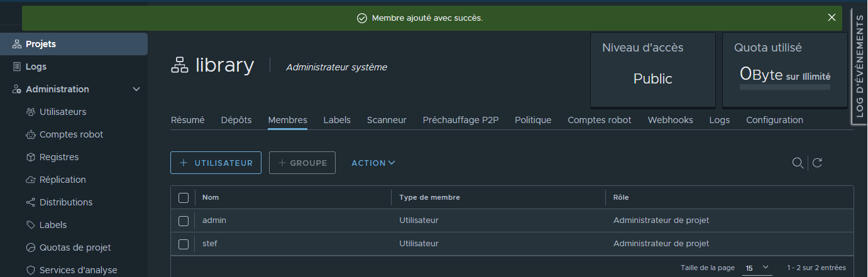Click the Labels tag icon in sidebar
Screen dimensions: 868x277
point(30,225)
